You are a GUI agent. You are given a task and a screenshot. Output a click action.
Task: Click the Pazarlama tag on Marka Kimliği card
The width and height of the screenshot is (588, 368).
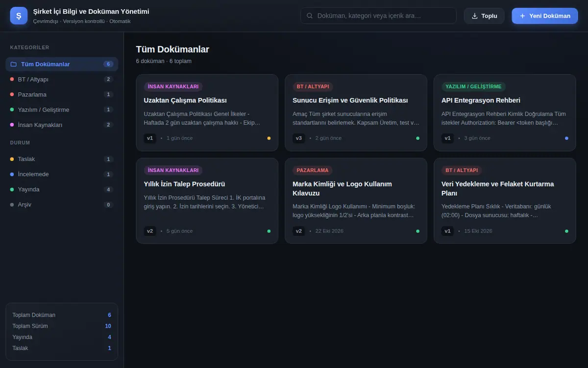313,170
